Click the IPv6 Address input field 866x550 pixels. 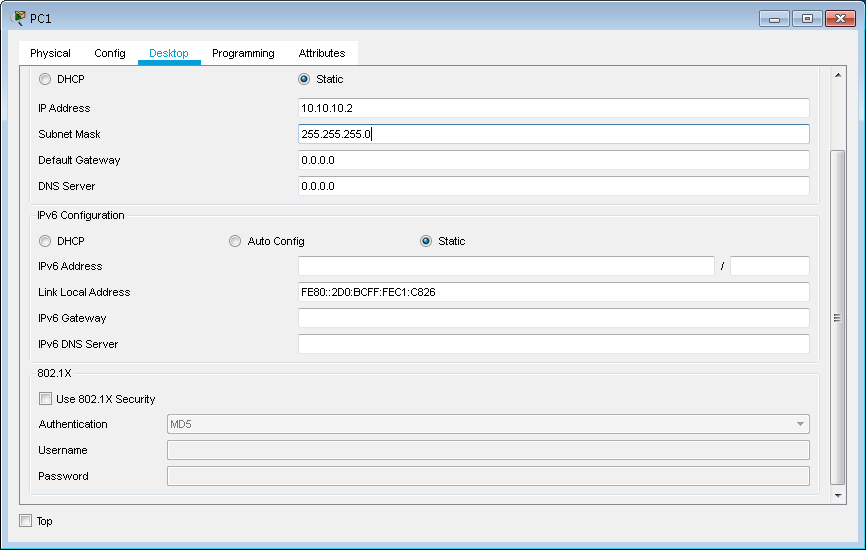pos(506,266)
